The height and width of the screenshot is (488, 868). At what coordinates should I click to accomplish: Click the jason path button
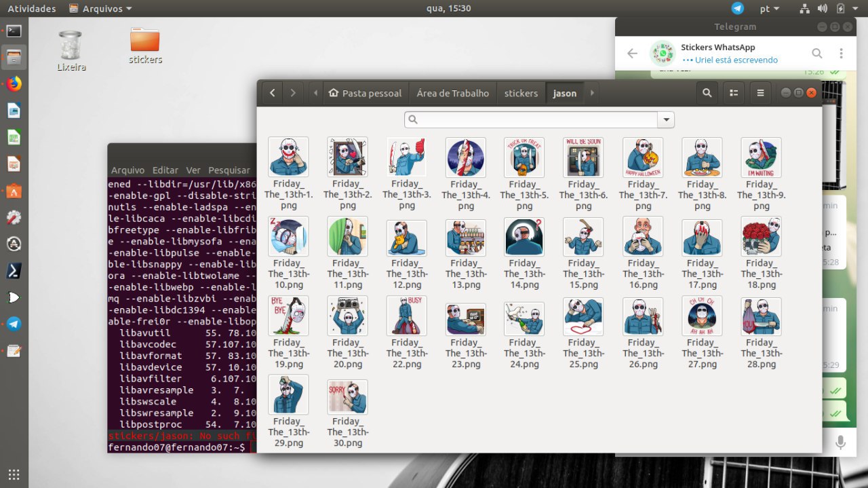point(564,93)
